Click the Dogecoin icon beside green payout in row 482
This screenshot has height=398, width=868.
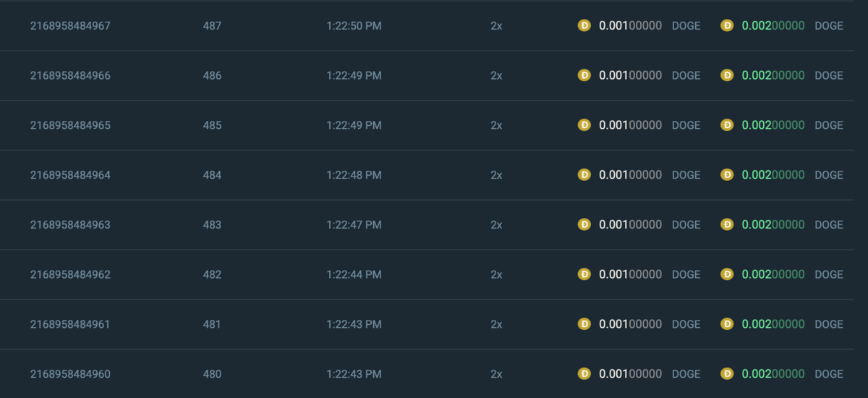tap(727, 274)
